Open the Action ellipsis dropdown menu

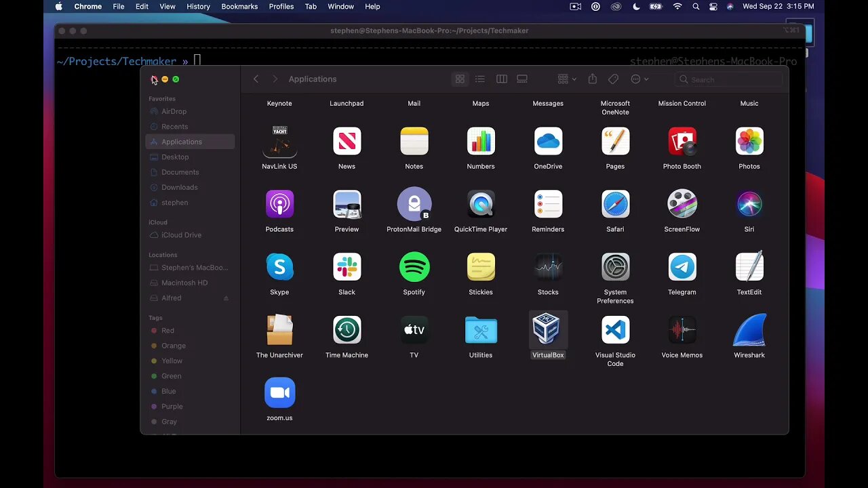tap(639, 79)
